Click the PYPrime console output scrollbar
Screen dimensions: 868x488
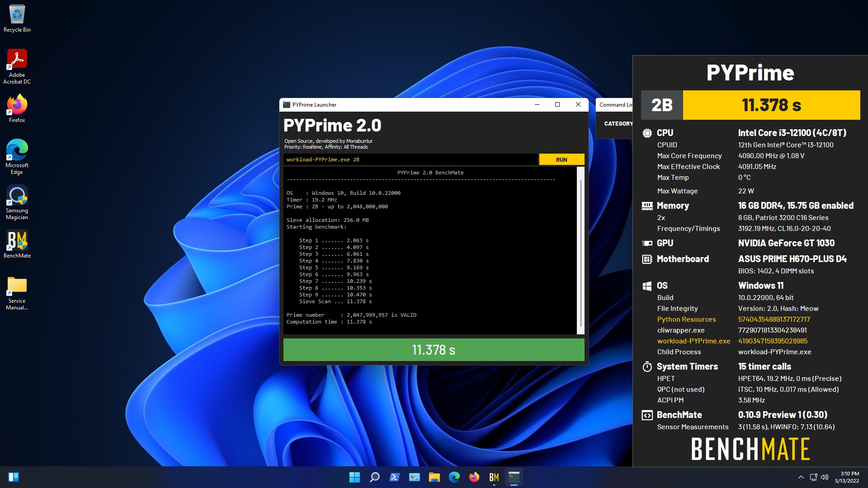[x=581, y=251]
